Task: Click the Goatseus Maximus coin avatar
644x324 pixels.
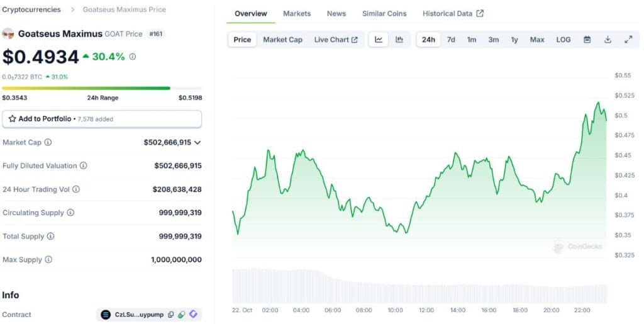Action: (8, 34)
